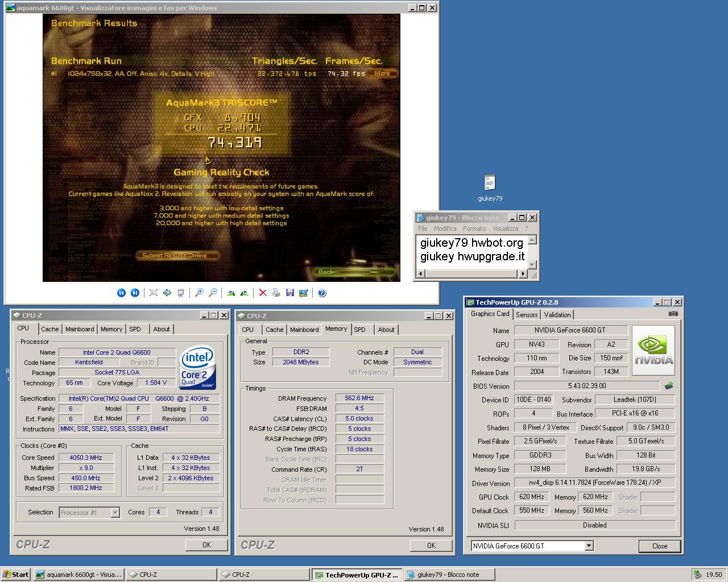Image resolution: width=728 pixels, height=582 pixels.
Task: Open viewer Help with question mark icon
Action: (322, 293)
